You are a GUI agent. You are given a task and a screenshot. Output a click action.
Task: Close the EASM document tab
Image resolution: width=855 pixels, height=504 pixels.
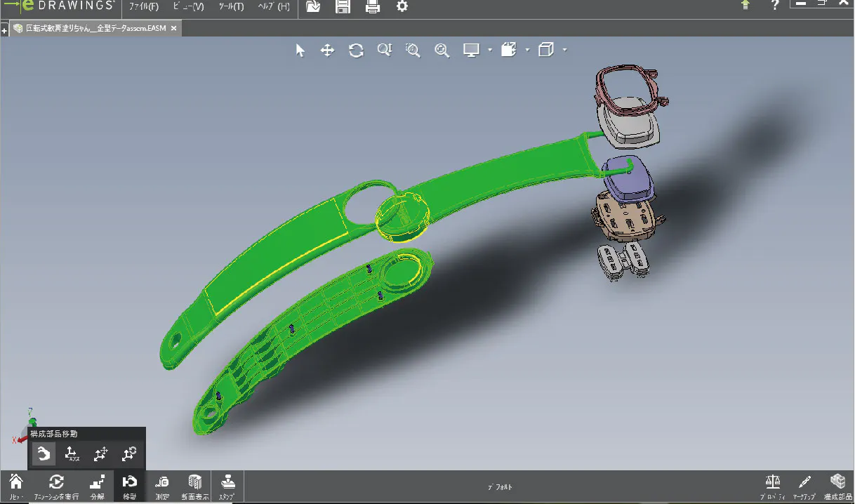[x=174, y=28]
